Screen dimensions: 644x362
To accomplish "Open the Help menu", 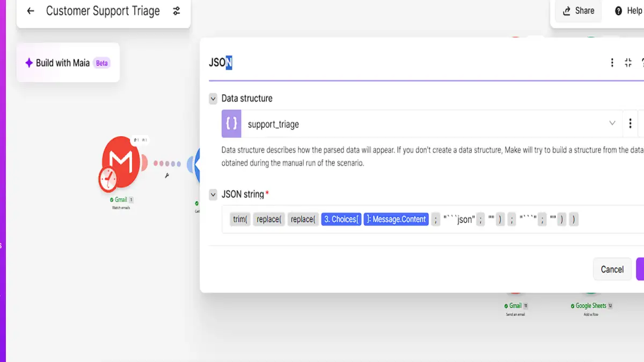I will pyautogui.click(x=629, y=11).
